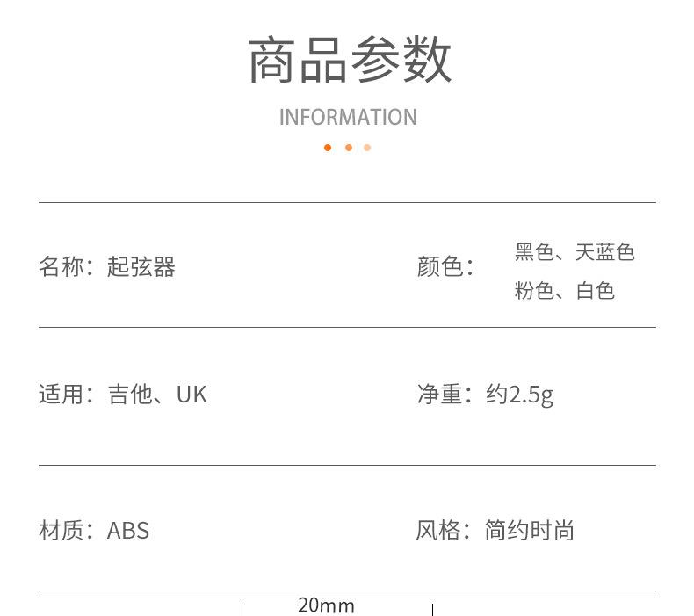Select the ABS material value
The width and height of the screenshot is (694, 616).
(x=128, y=531)
